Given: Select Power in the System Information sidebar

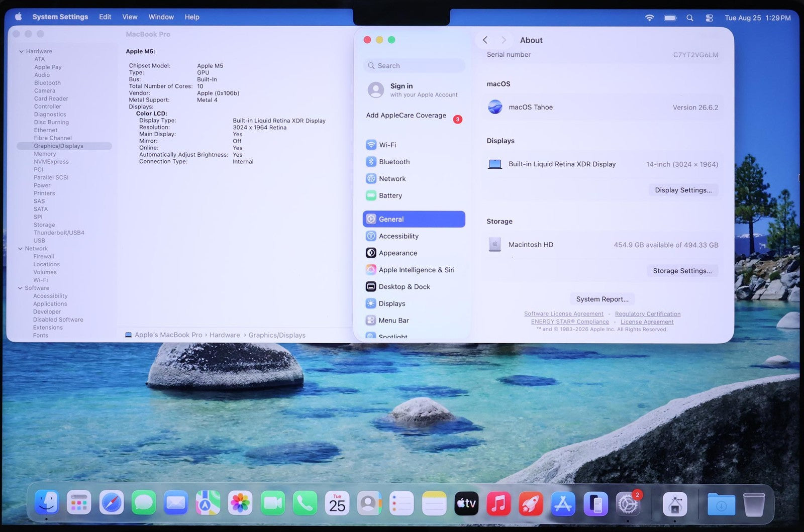Looking at the screenshot, I should tap(42, 185).
